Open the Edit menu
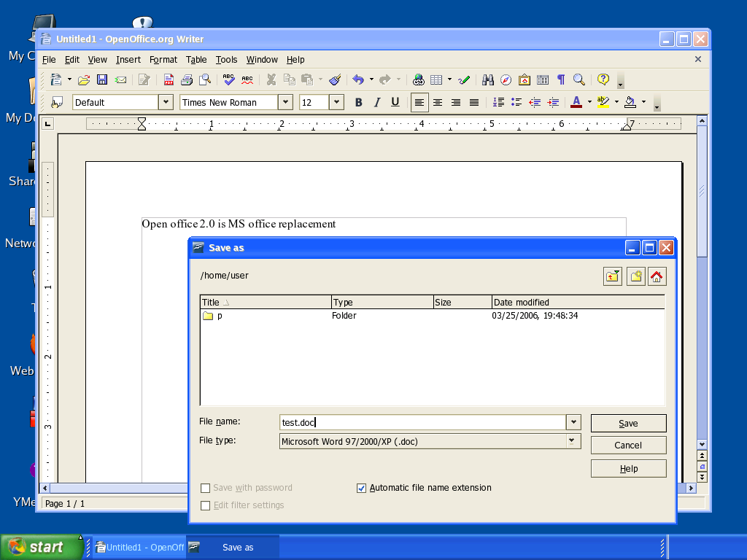Image resolution: width=747 pixels, height=560 pixels. click(x=72, y=60)
